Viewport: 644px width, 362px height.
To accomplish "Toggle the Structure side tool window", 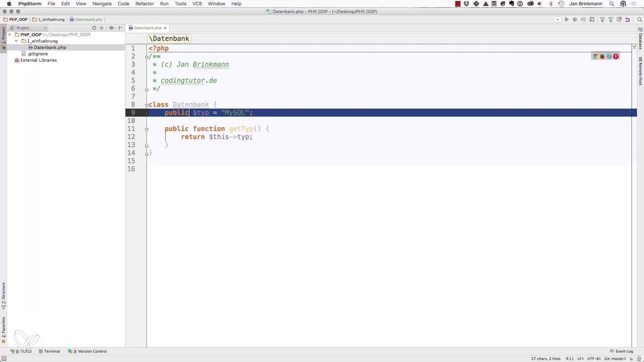I will (x=3, y=296).
